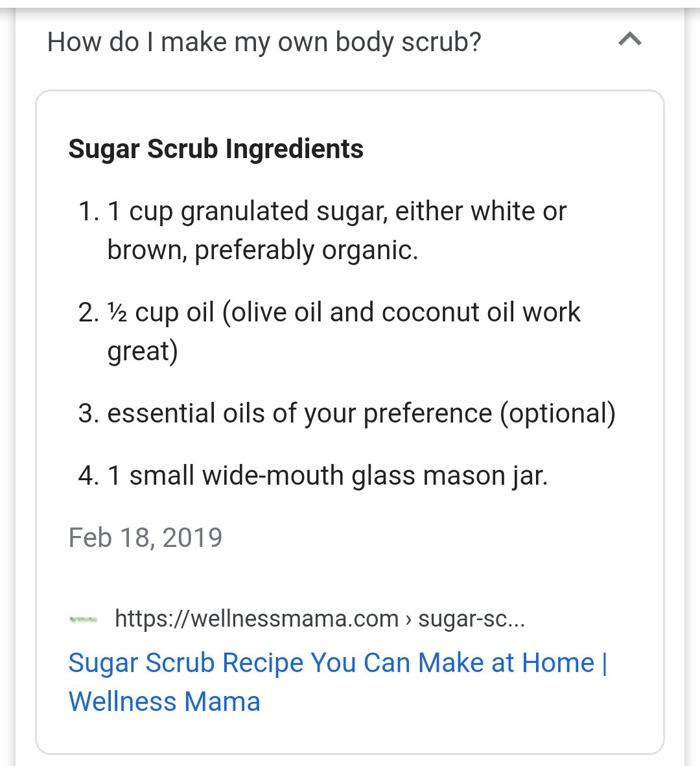Click the truncated "sugar-sc..." breadcrumb path
This screenshot has width=700, height=766.
471,619
